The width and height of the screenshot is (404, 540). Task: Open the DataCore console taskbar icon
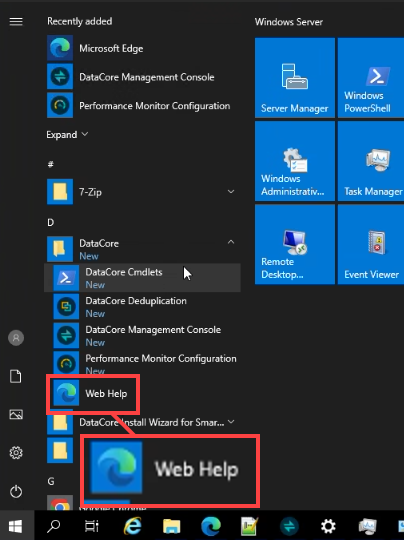pos(289,526)
